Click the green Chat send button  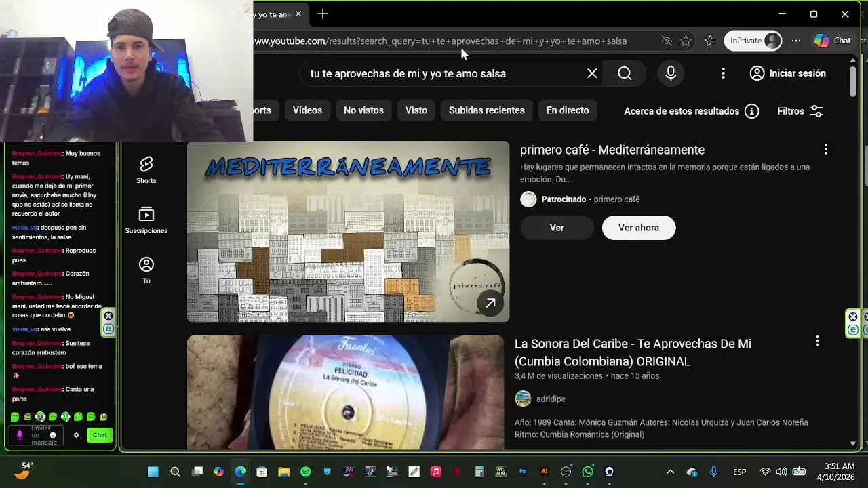(x=100, y=435)
